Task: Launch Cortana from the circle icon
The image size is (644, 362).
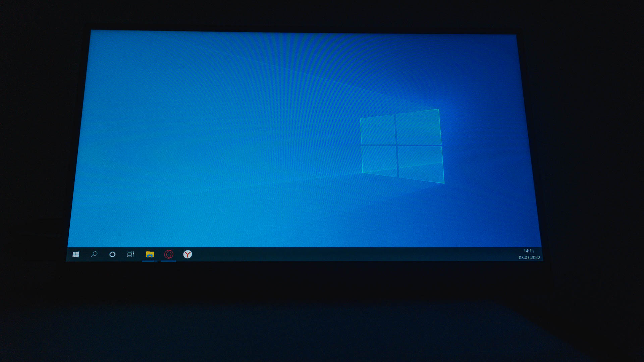Action: pos(112,254)
